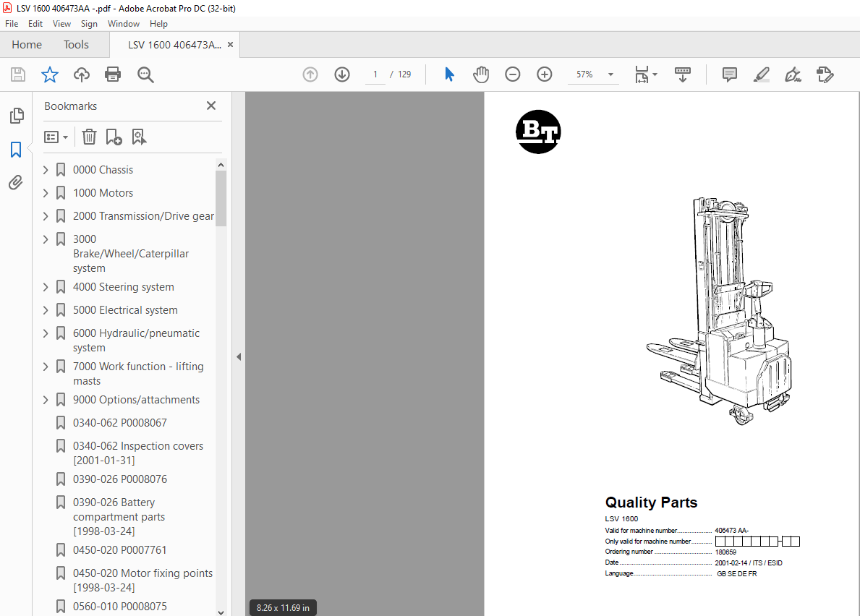Switch to the Tools tab
Image resolution: width=860 pixels, height=616 pixels.
[x=76, y=44]
